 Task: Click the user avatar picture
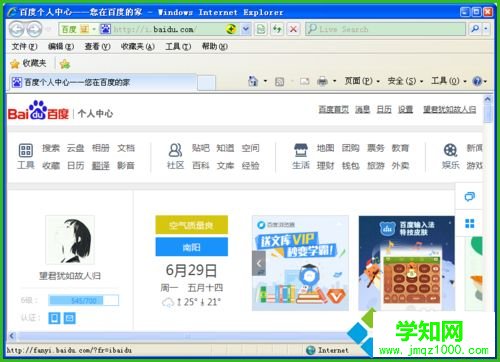[x=70, y=240]
